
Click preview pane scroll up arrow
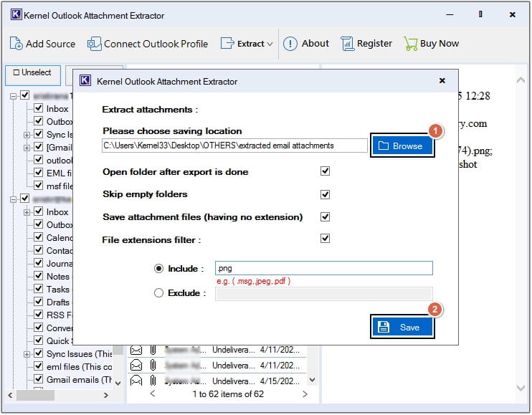point(521,80)
